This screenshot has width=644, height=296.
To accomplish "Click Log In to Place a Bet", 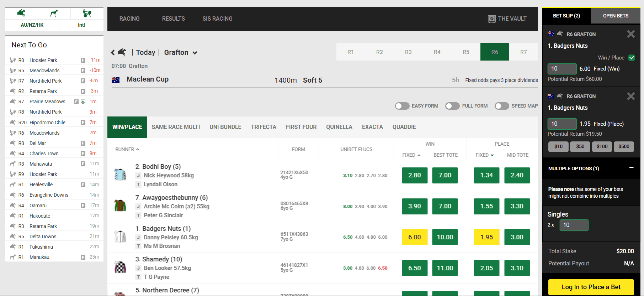I will (591, 287).
